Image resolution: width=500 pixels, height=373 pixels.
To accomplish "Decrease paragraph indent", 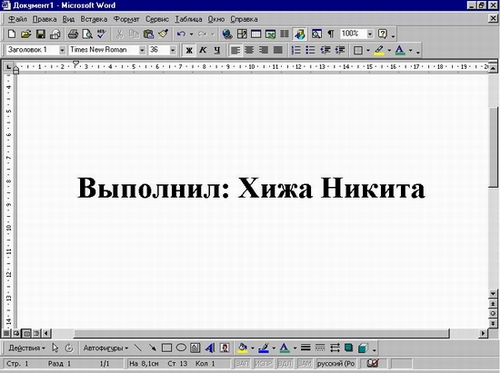I will coord(325,50).
